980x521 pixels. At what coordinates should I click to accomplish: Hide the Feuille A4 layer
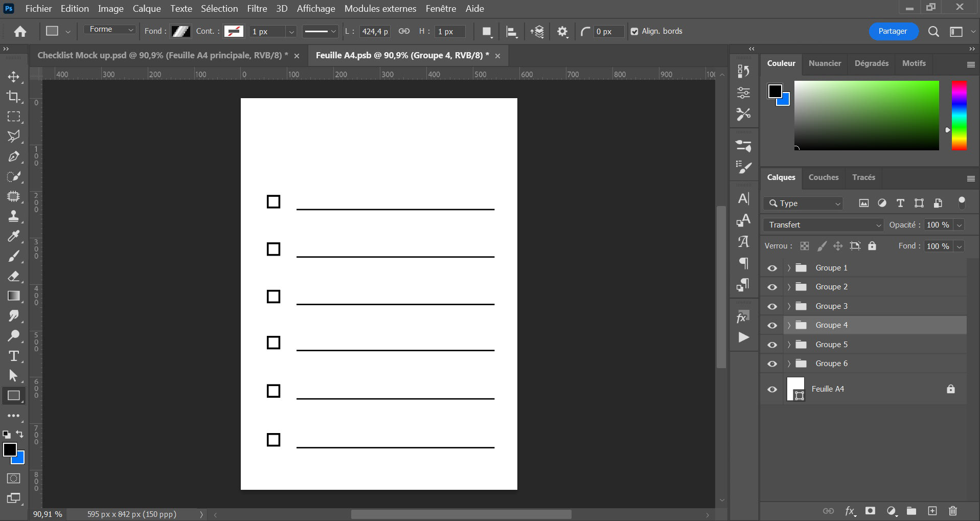772,389
